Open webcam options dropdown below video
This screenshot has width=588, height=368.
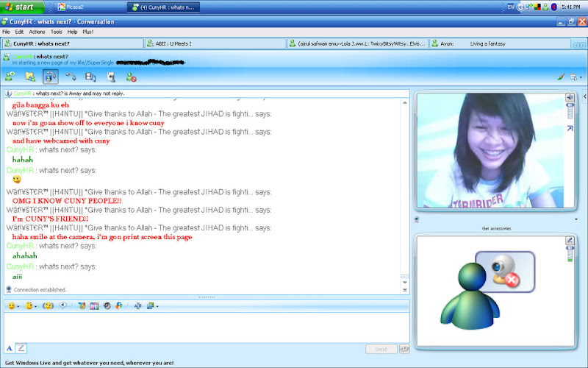point(576,219)
